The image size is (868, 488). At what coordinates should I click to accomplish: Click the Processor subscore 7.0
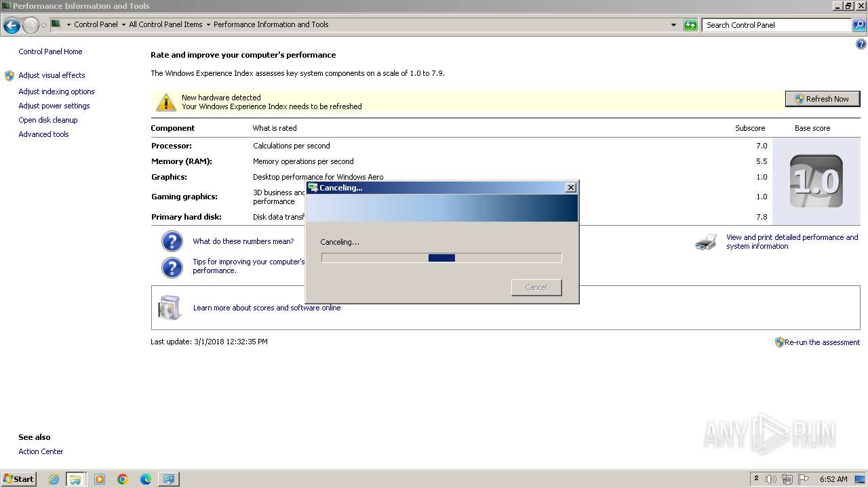pos(762,146)
